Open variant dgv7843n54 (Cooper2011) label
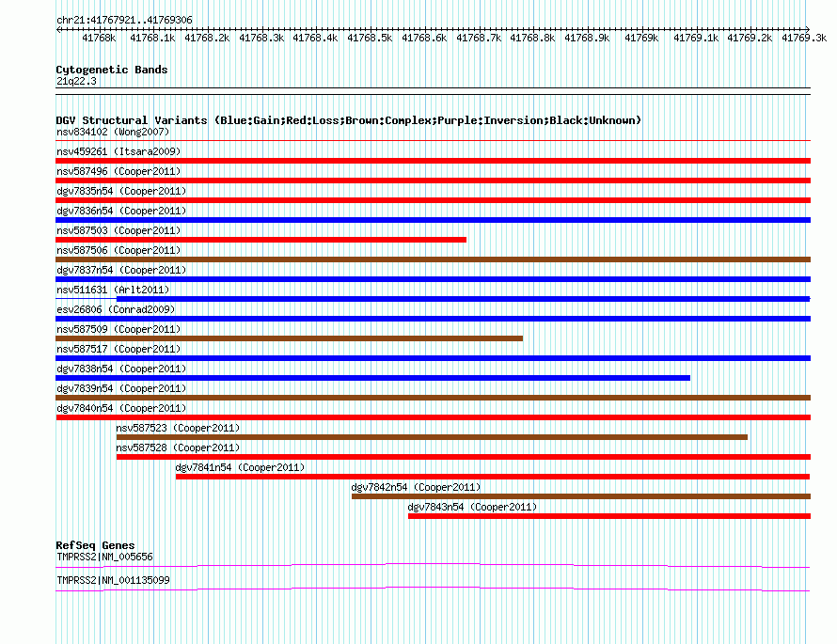The image size is (837, 644). click(x=472, y=507)
